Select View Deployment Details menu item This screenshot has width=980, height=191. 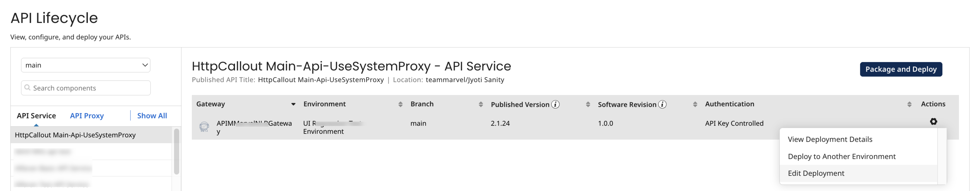pos(830,139)
